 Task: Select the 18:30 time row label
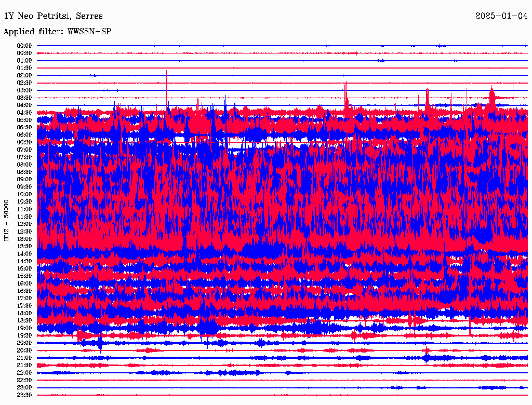24,321
